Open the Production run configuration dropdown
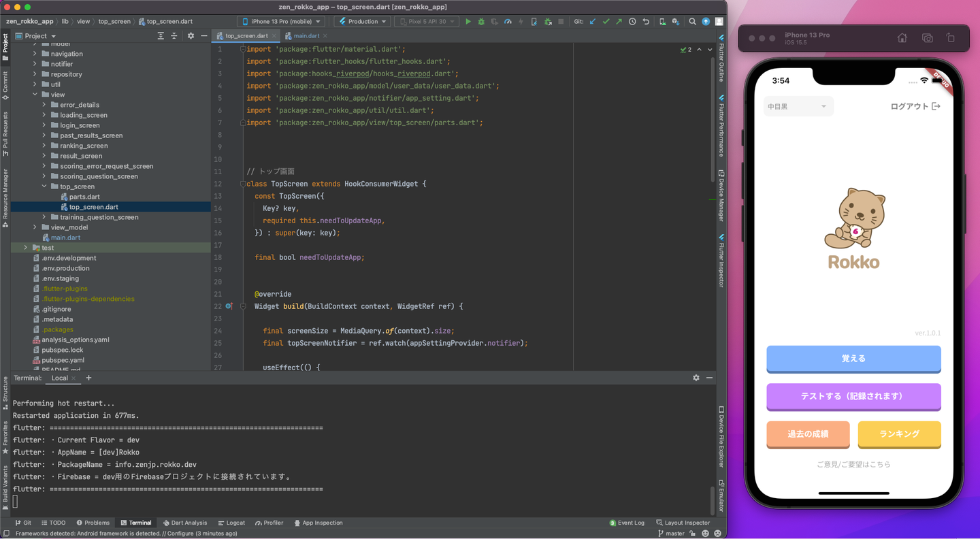 pos(362,22)
